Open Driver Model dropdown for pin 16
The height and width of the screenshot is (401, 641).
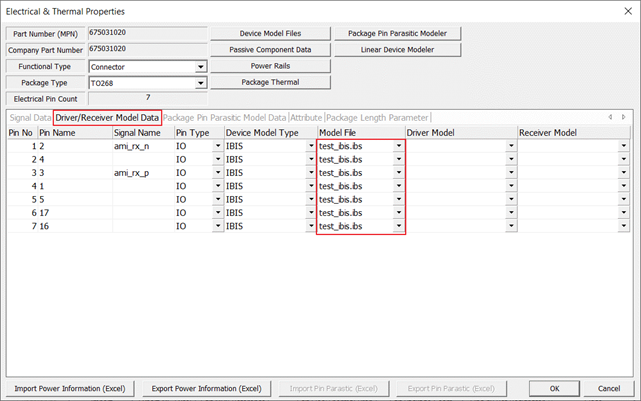coord(511,227)
